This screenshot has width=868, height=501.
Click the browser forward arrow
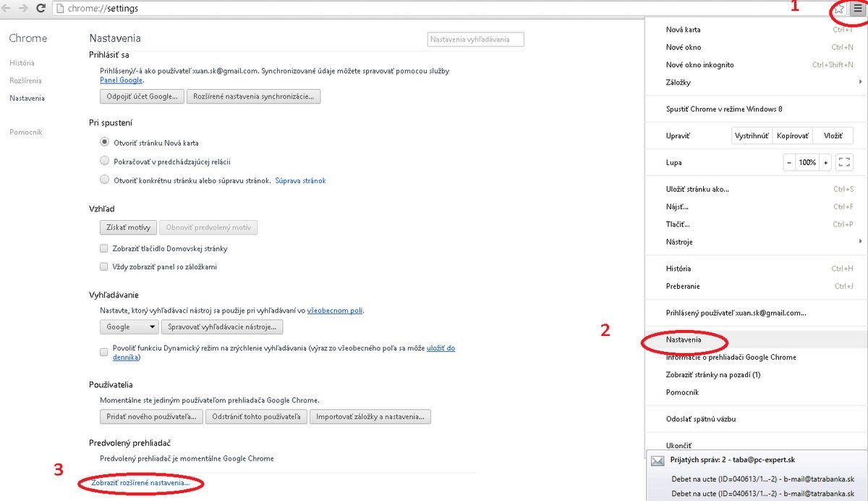coord(23,9)
